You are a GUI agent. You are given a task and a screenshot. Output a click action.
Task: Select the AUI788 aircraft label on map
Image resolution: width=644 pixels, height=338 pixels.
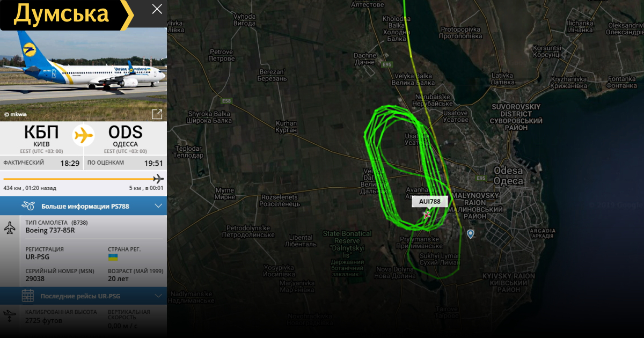coord(430,202)
